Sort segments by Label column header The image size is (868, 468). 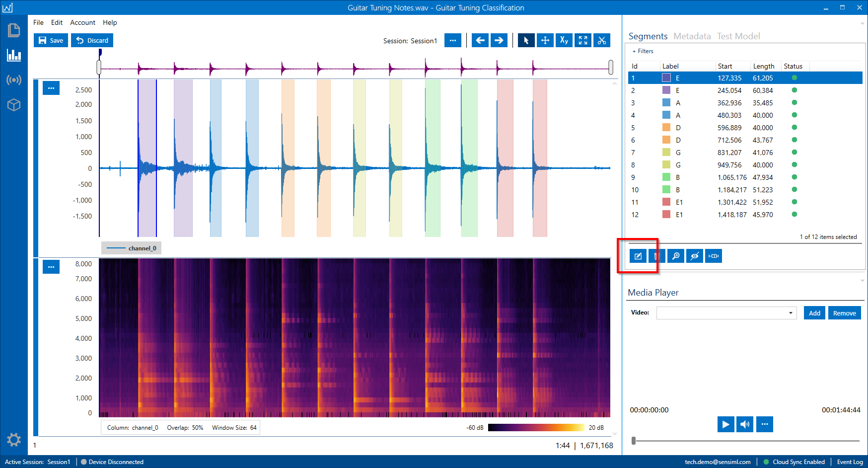click(670, 66)
